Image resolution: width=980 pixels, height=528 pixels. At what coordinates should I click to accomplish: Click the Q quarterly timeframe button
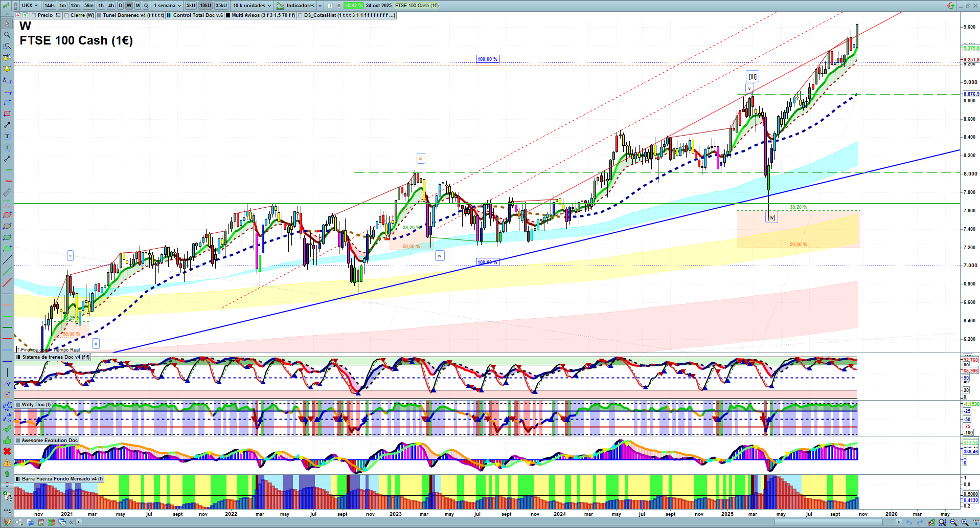[146, 6]
